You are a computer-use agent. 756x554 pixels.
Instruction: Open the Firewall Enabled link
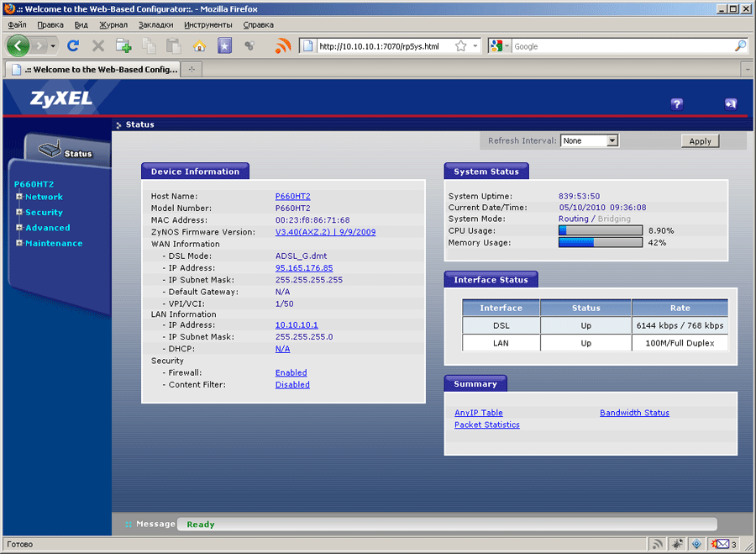tap(291, 372)
